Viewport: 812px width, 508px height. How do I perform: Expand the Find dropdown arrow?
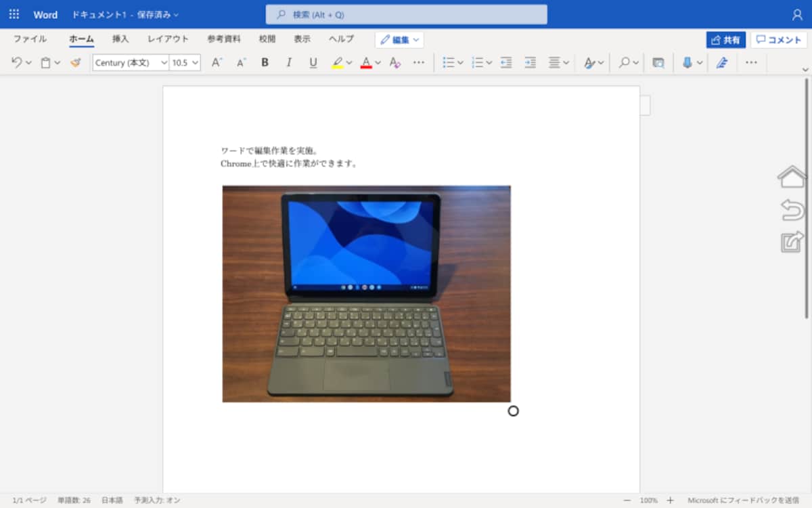[636, 63]
